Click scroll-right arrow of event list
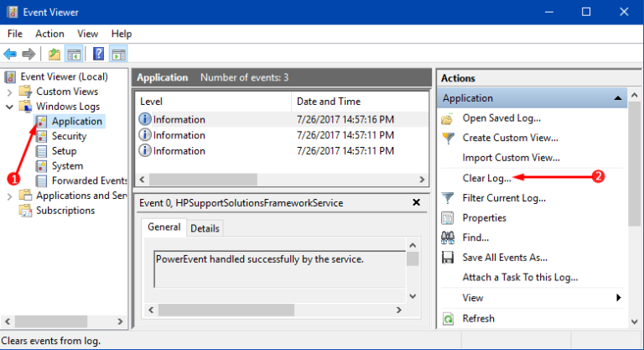Image resolution: width=644 pixels, height=350 pixels. (422, 180)
